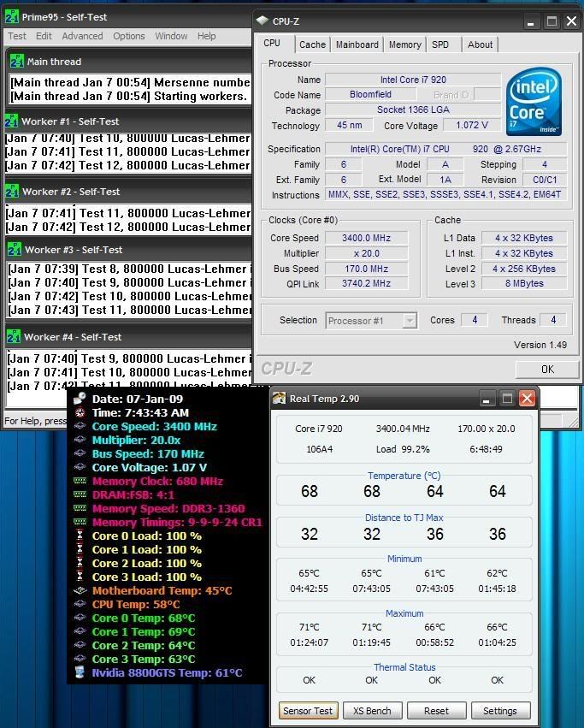The height and width of the screenshot is (728, 584).
Task: Run Sensor Test in Real Temp
Action: click(x=308, y=711)
